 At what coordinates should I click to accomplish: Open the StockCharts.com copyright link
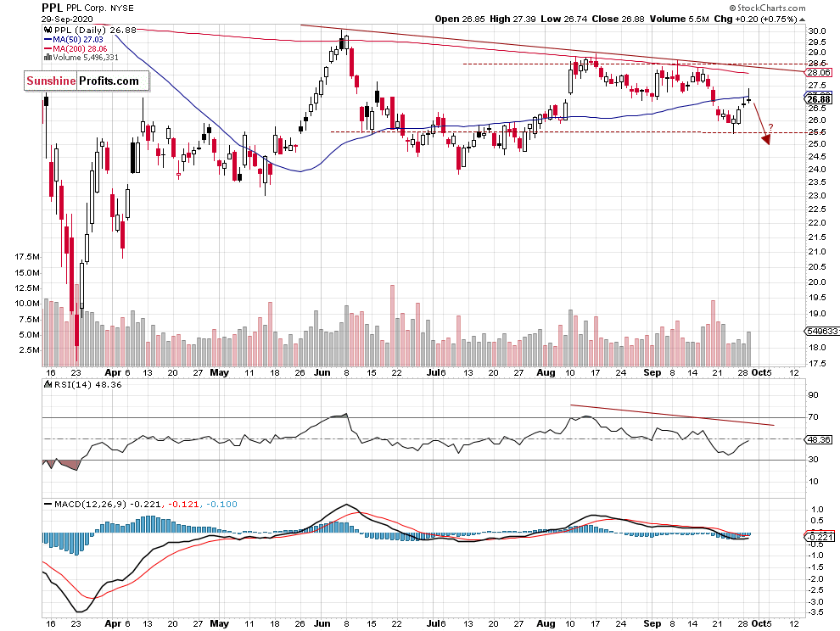[767, 8]
